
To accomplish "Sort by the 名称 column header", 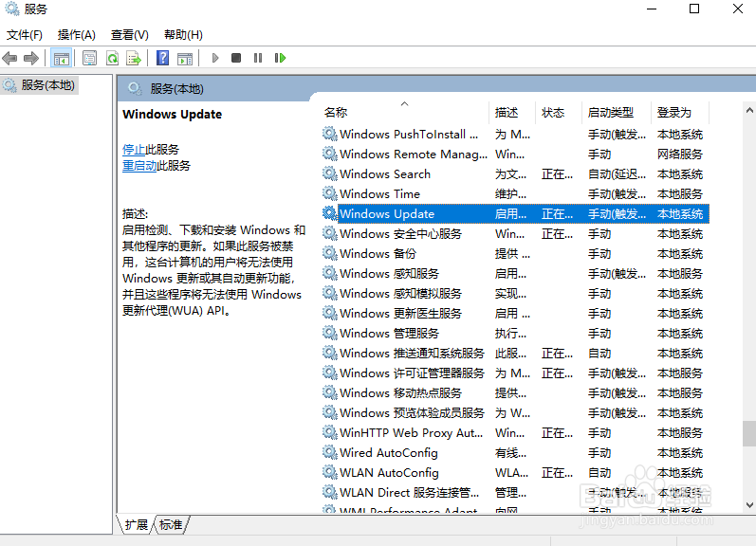I will pyautogui.click(x=405, y=112).
